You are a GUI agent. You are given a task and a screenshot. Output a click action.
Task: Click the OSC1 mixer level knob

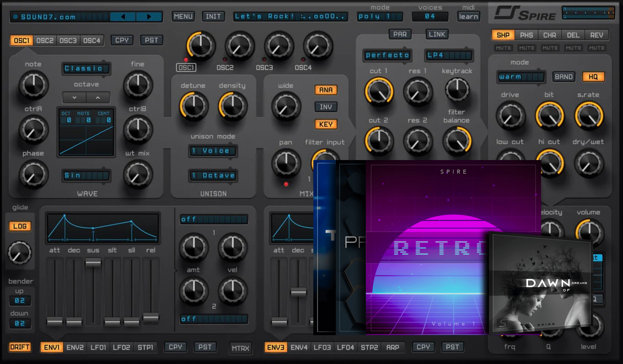pyautogui.click(x=201, y=46)
